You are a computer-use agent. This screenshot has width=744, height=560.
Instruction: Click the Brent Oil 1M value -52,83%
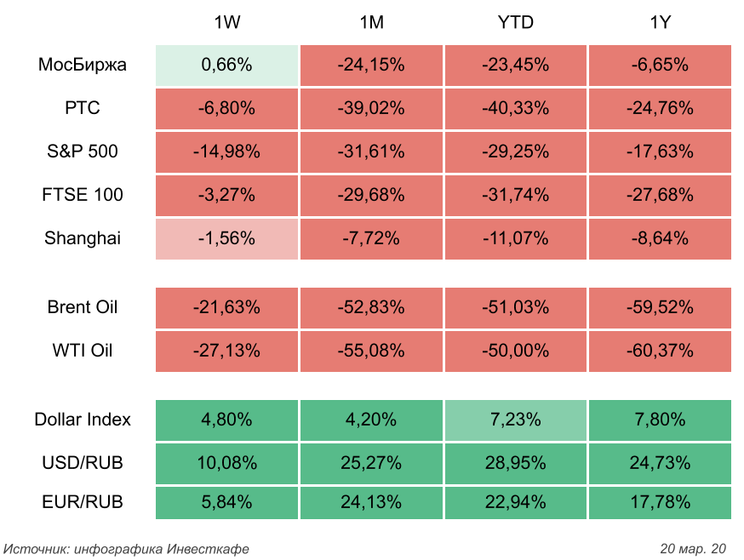click(371, 307)
